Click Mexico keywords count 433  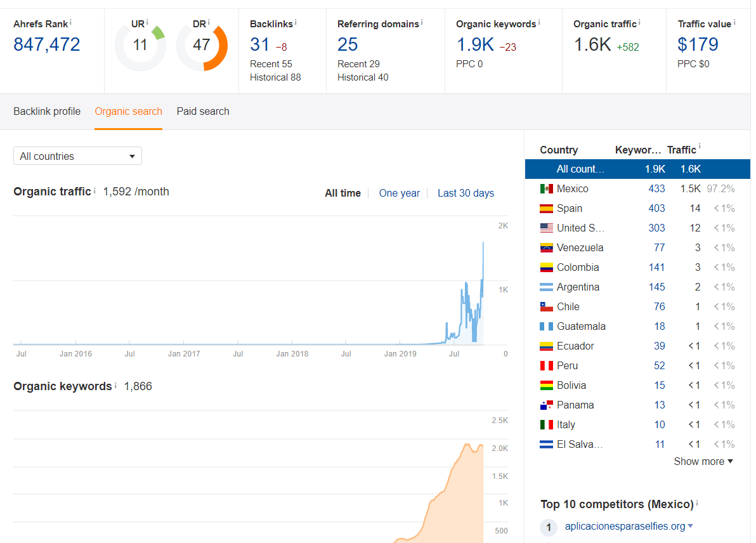(x=656, y=188)
